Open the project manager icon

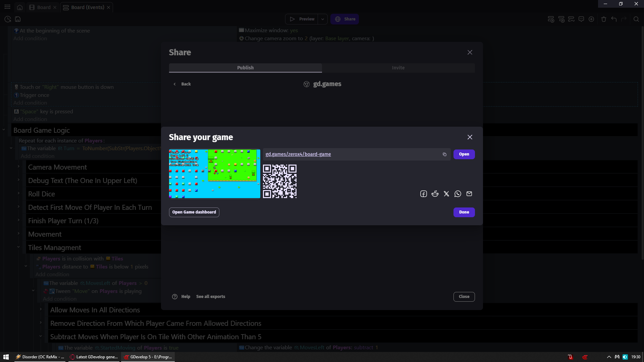pyautogui.click(x=8, y=19)
